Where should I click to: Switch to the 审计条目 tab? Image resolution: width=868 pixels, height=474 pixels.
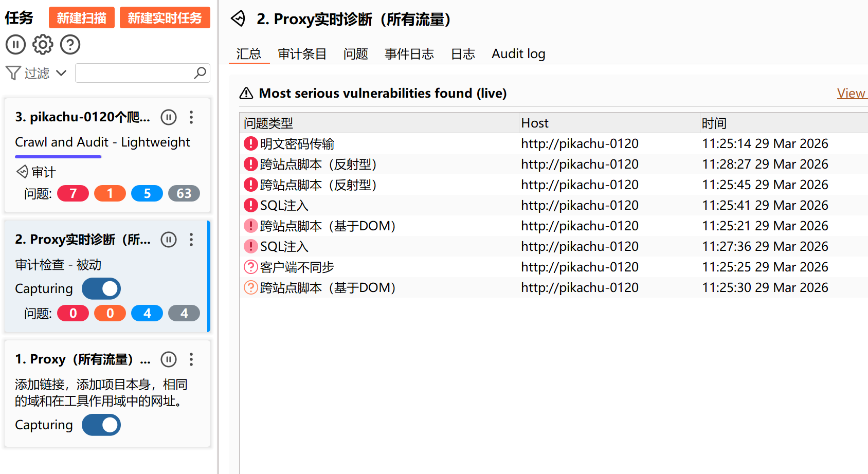(302, 54)
